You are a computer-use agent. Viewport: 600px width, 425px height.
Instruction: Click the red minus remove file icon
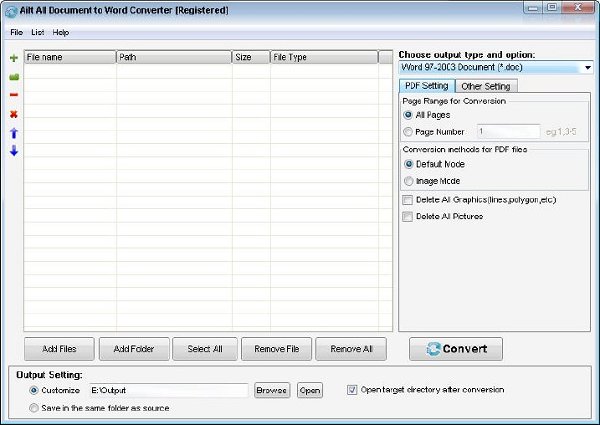(14, 94)
